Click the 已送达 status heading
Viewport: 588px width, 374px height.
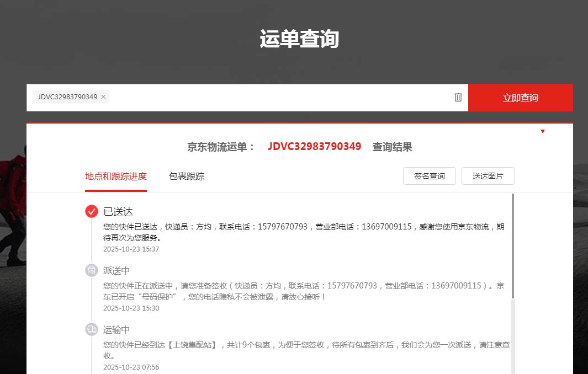point(118,212)
